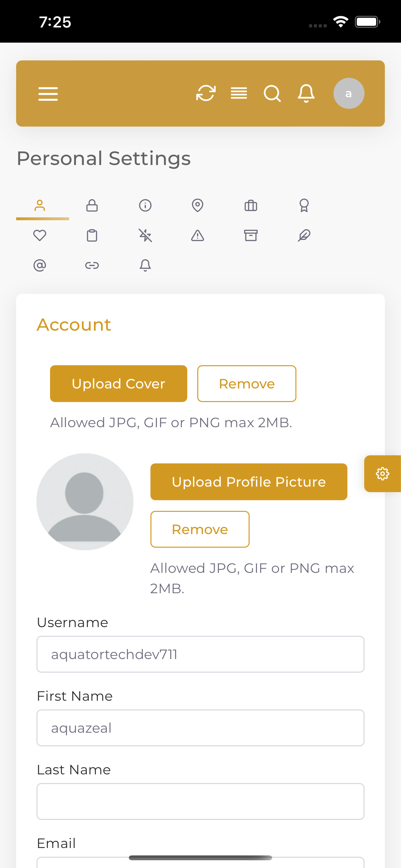Tap the 7:25 clock
This screenshot has height=868, width=401.
tap(55, 22)
